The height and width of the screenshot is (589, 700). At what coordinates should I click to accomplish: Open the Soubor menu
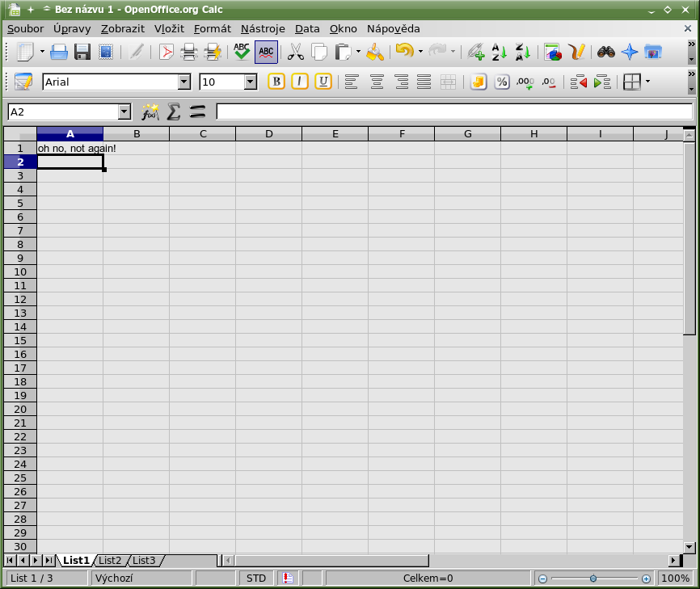click(25, 29)
